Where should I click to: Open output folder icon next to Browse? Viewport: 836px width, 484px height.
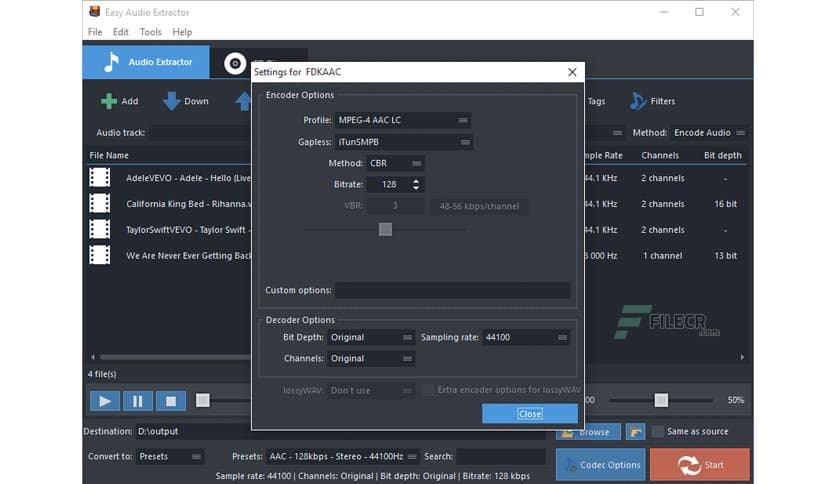[636, 432]
